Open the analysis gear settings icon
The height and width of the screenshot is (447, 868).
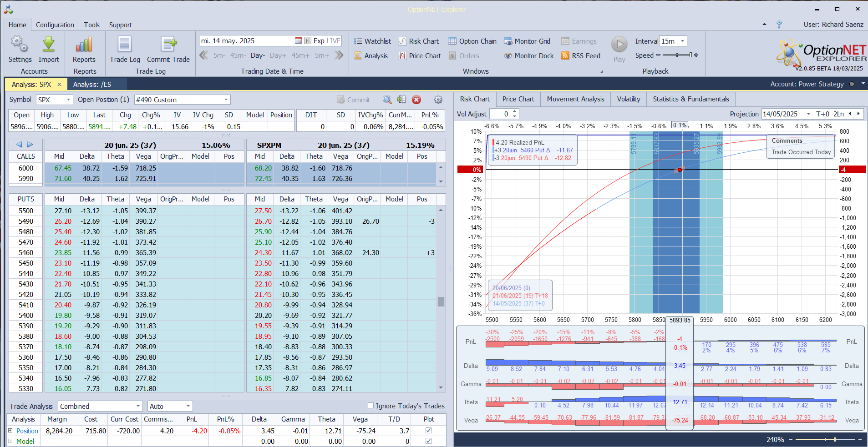438,100
